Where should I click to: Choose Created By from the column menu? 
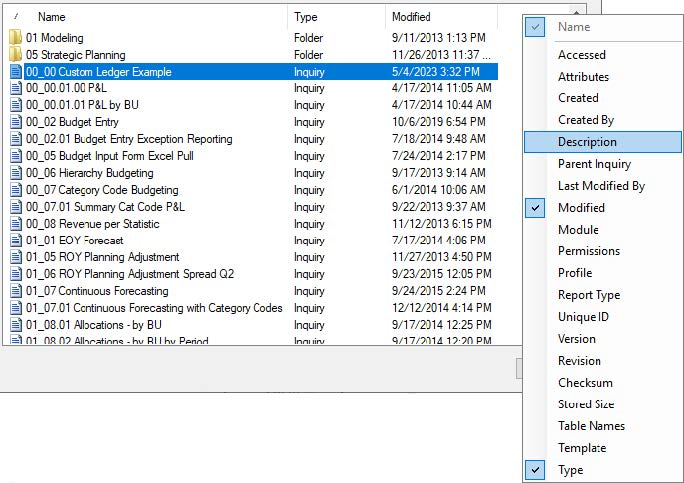point(586,120)
